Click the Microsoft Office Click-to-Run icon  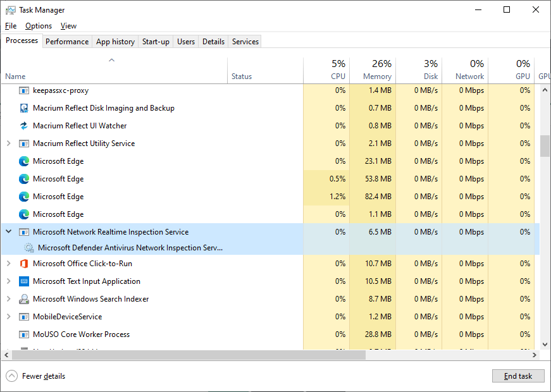point(24,264)
